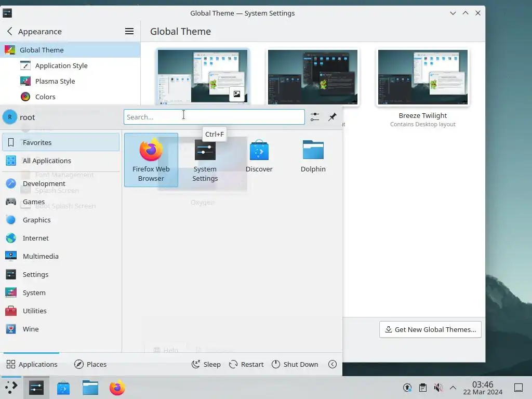
Task: Show preview of the selected theme
Action: [x=237, y=94]
